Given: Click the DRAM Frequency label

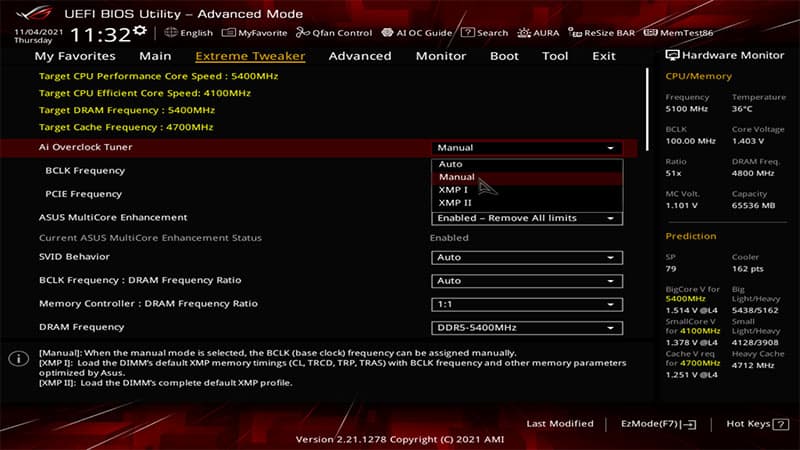Looking at the screenshot, I should tap(82, 327).
